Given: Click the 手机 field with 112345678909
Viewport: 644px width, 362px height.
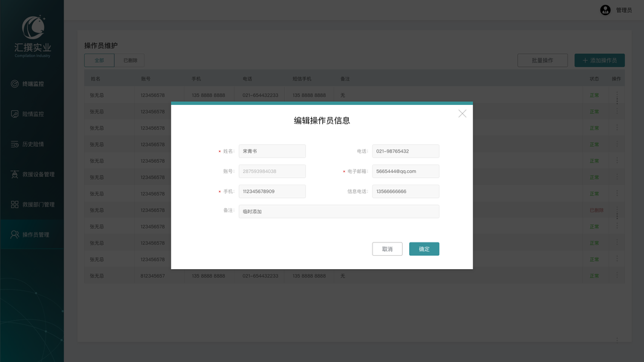Looking at the screenshot, I should 272,191.
